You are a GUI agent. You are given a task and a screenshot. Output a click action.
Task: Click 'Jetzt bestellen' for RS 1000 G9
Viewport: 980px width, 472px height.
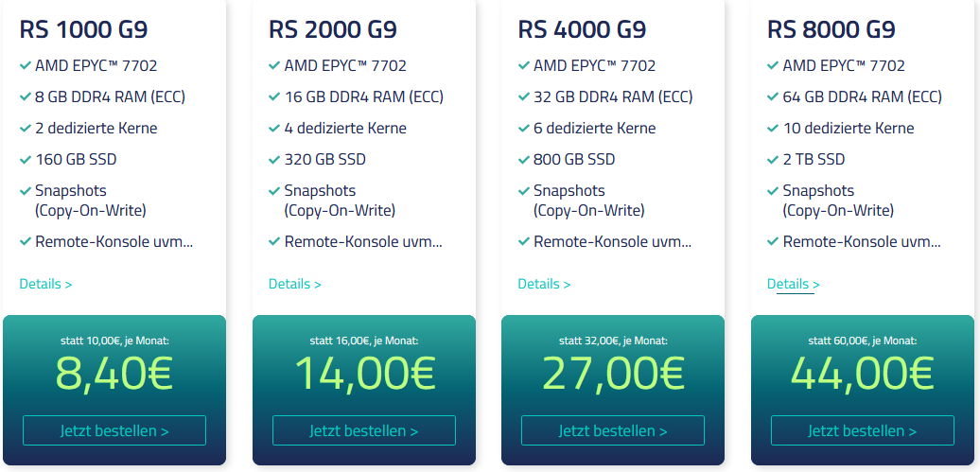click(x=114, y=430)
